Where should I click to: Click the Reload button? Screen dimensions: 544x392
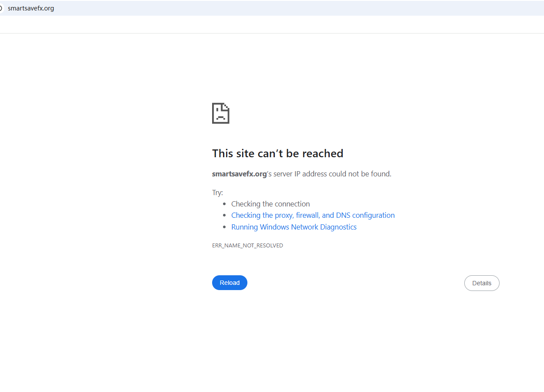[x=230, y=283]
